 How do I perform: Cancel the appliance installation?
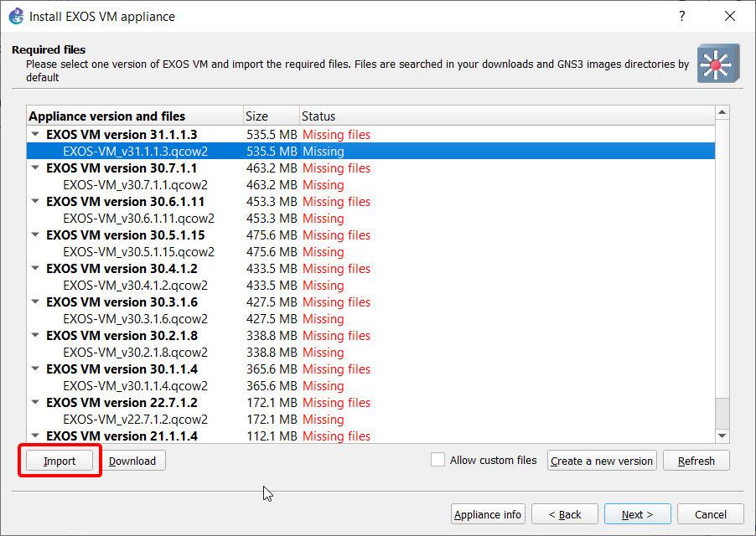coord(710,514)
